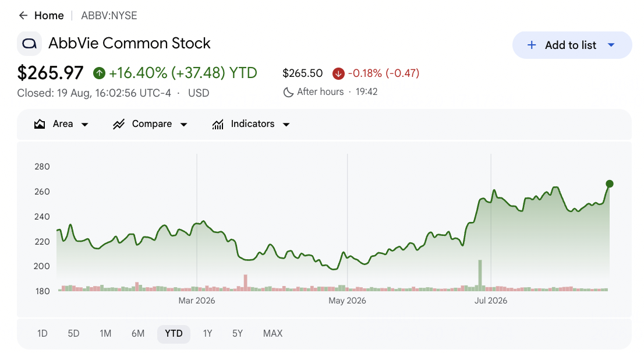Click the back arrow icon beside Home
This screenshot has height=353, width=644.
(23, 16)
